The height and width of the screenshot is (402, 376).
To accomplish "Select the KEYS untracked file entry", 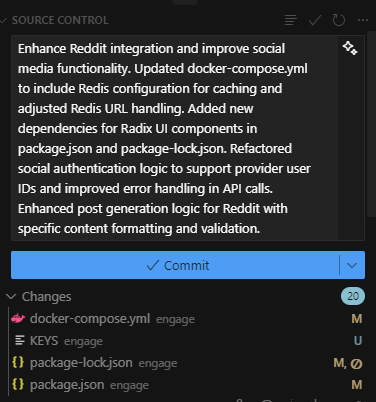I will [x=44, y=341].
